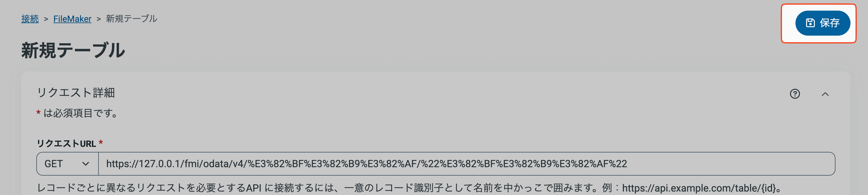The image size is (868, 195).
Task: Click the 新規テーブル breadcrumb text
Action: 131,19
